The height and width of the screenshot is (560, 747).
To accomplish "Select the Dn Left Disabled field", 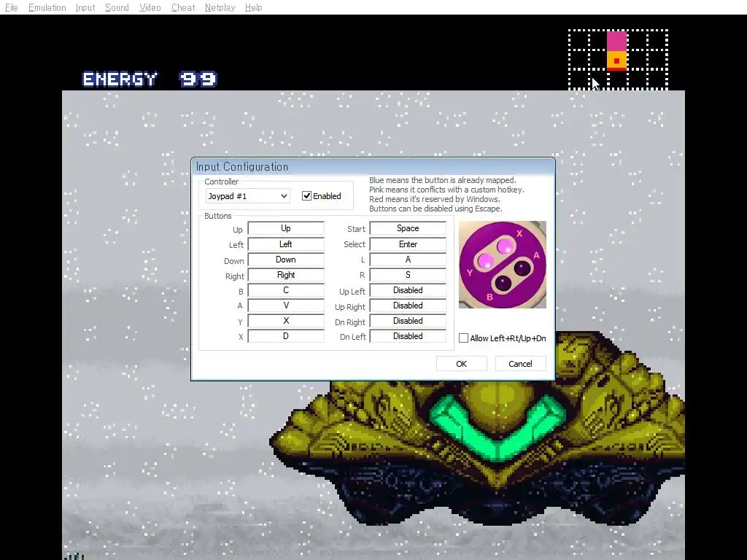I will (x=408, y=335).
